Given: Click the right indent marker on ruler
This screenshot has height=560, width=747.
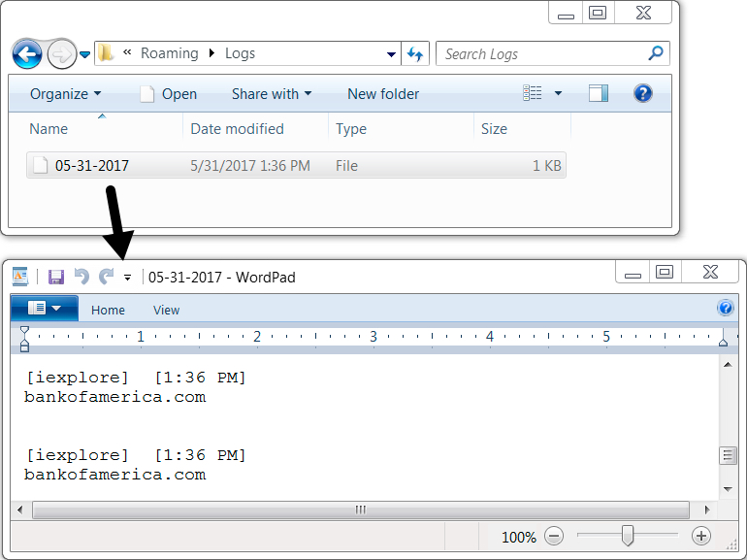Looking at the screenshot, I should pos(723,342).
